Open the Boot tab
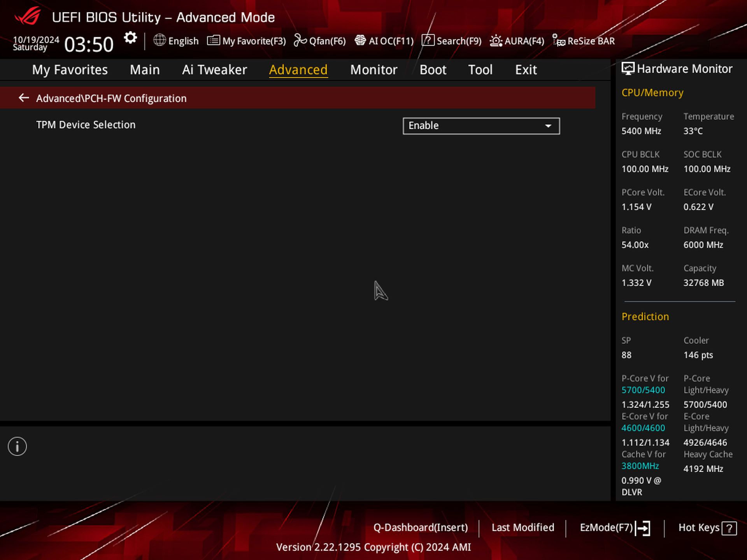The image size is (747, 560). pos(433,70)
